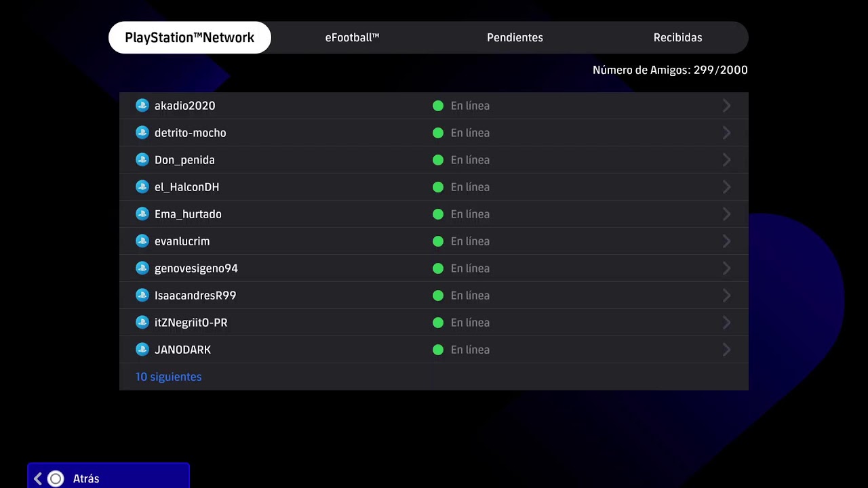Click the PlayStation icon beside el_HalconDH
The width and height of the screenshot is (868, 488).
142,186
